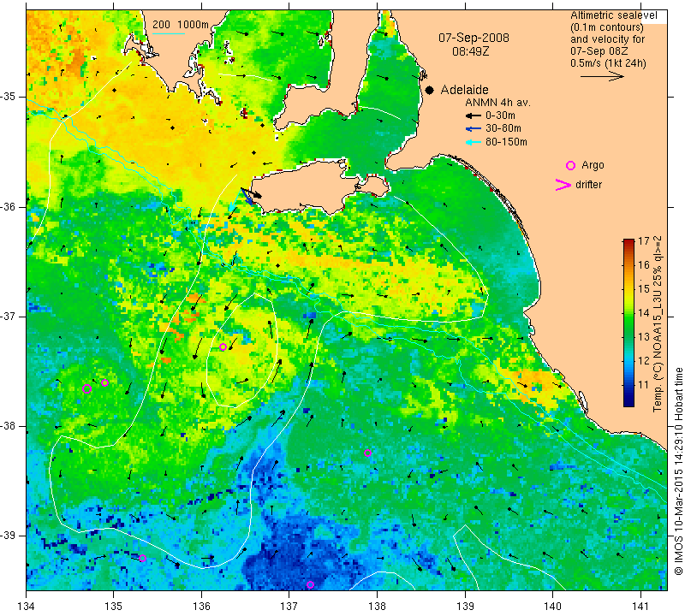The height and width of the screenshot is (616, 685).
Task: Click the '136' longitude axis label
Action: (201, 607)
